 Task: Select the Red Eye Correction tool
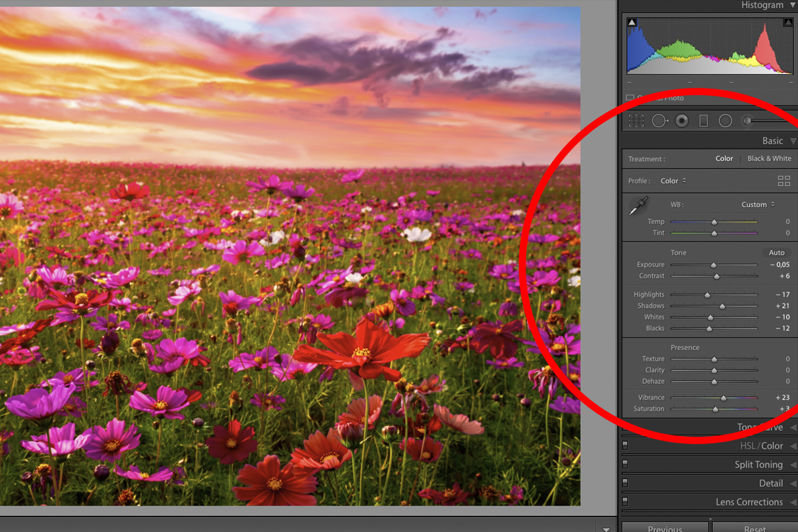pyautogui.click(x=681, y=120)
